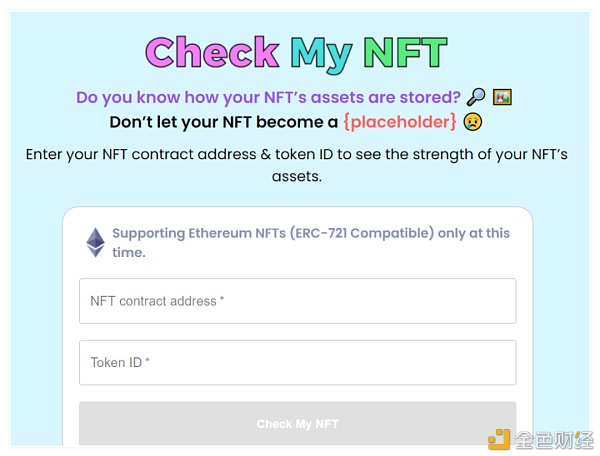Click the pink "Check" word in title

212,53
